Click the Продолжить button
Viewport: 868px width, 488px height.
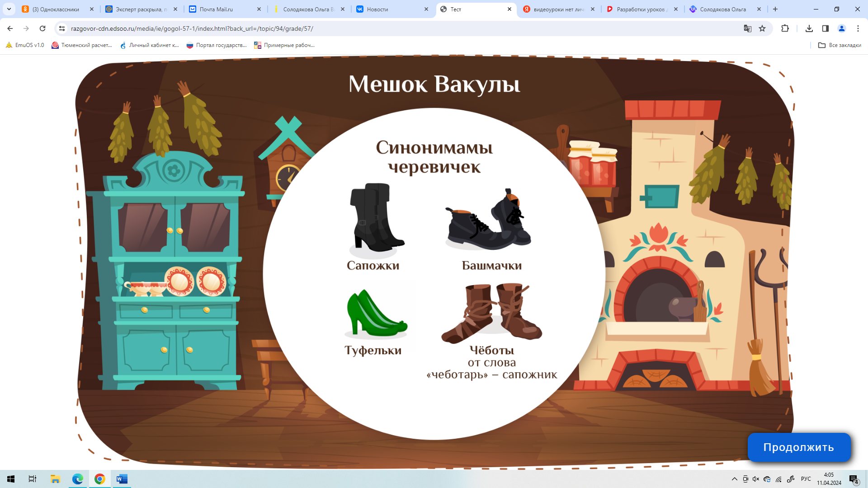tap(799, 447)
